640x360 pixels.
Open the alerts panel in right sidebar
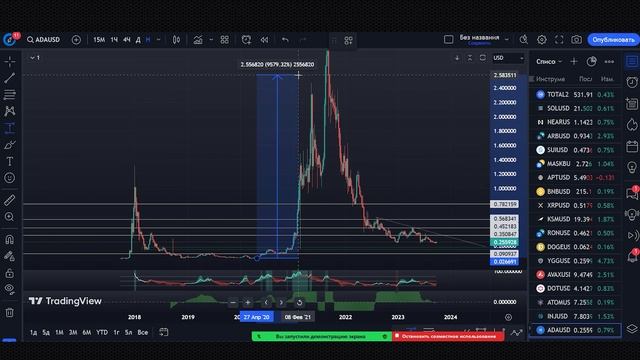[x=632, y=82]
